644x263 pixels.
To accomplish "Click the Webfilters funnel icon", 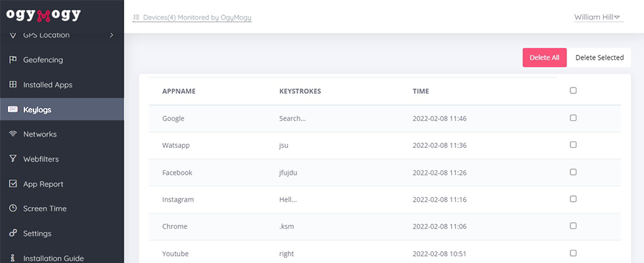I will click(x=12, y=158).
